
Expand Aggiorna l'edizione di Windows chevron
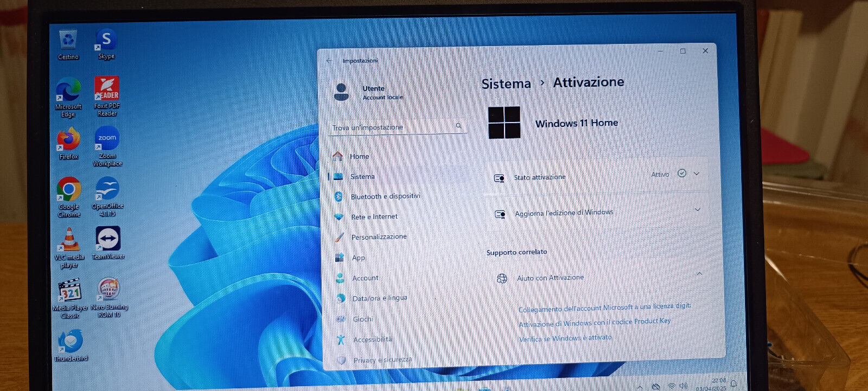698,209
